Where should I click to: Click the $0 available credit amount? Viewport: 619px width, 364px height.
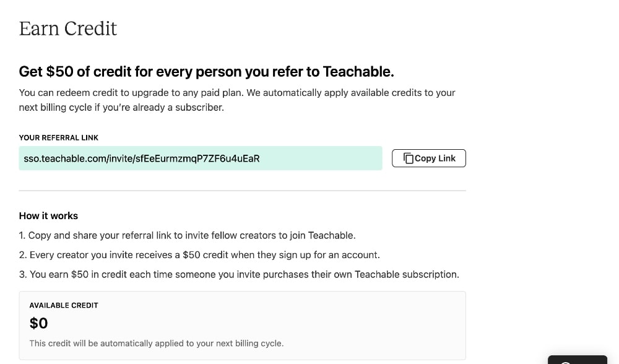(38, 323)
